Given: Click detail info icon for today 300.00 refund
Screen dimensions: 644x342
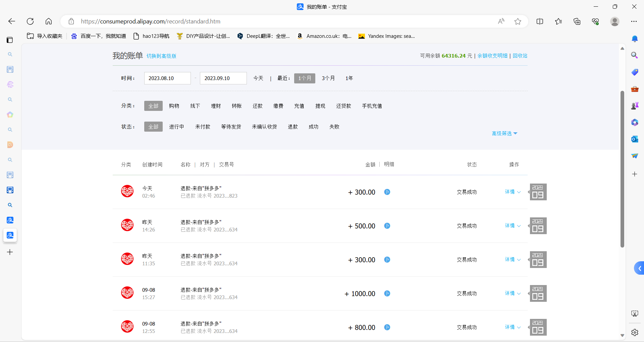Looking at the screenshot, I should [387, 192].
